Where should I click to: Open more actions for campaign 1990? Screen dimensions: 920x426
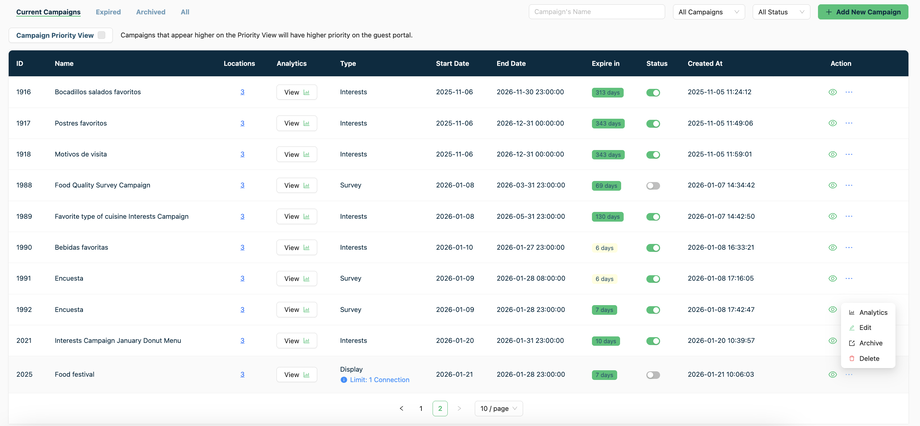coord(849,248)
